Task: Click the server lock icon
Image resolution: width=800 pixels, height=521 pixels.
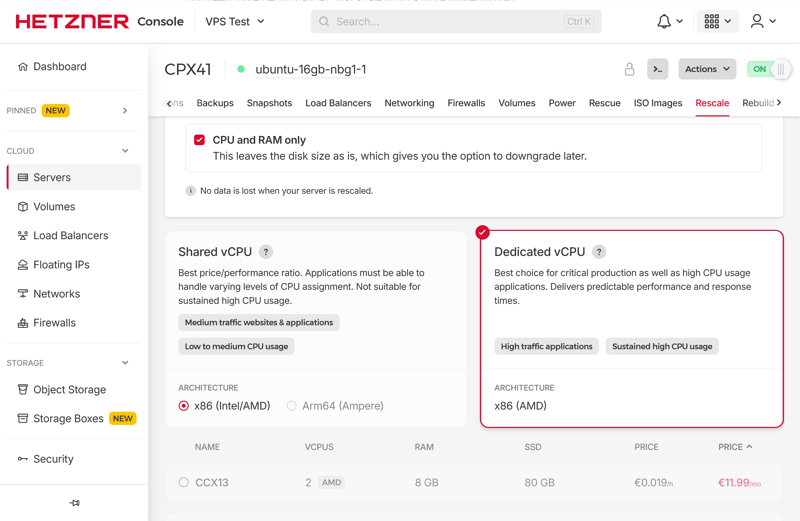Action: 629,69
